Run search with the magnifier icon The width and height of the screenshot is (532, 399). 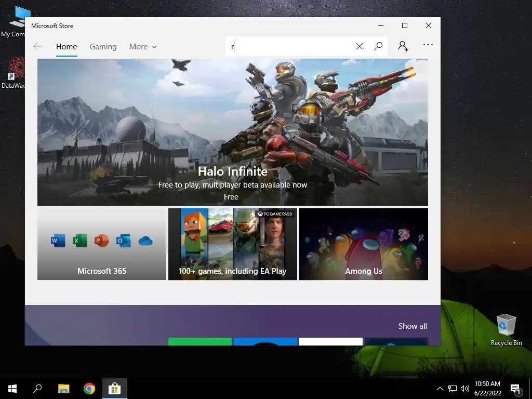pos(378,46)
